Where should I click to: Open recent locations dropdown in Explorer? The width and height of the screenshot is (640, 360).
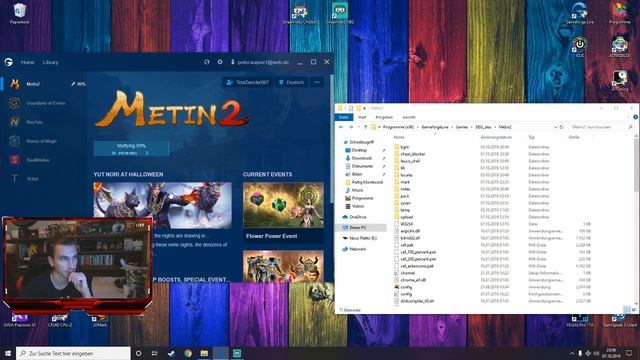click(358, 127)
